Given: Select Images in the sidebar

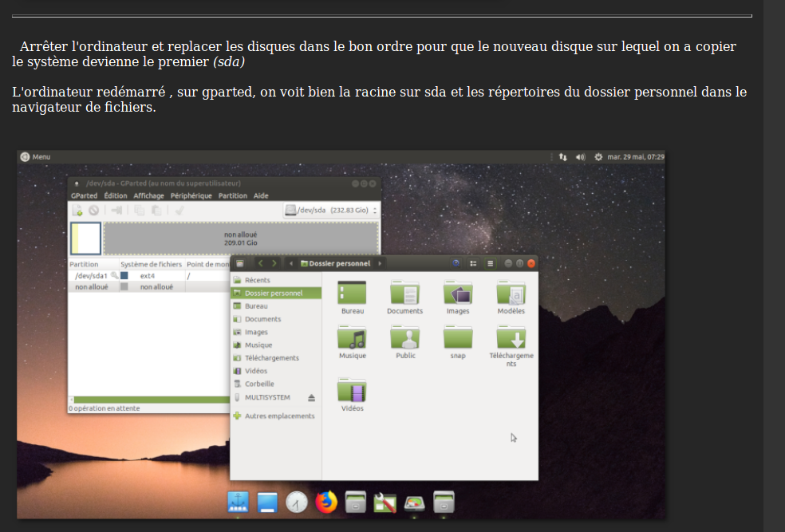Looking at the screenshot, I should coord(276,333).
